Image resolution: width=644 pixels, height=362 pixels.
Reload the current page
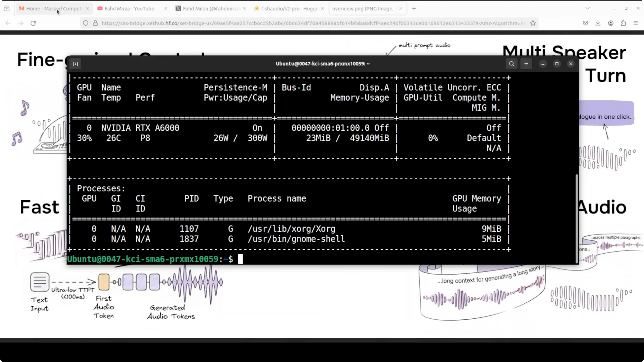(x=33, y=23)
